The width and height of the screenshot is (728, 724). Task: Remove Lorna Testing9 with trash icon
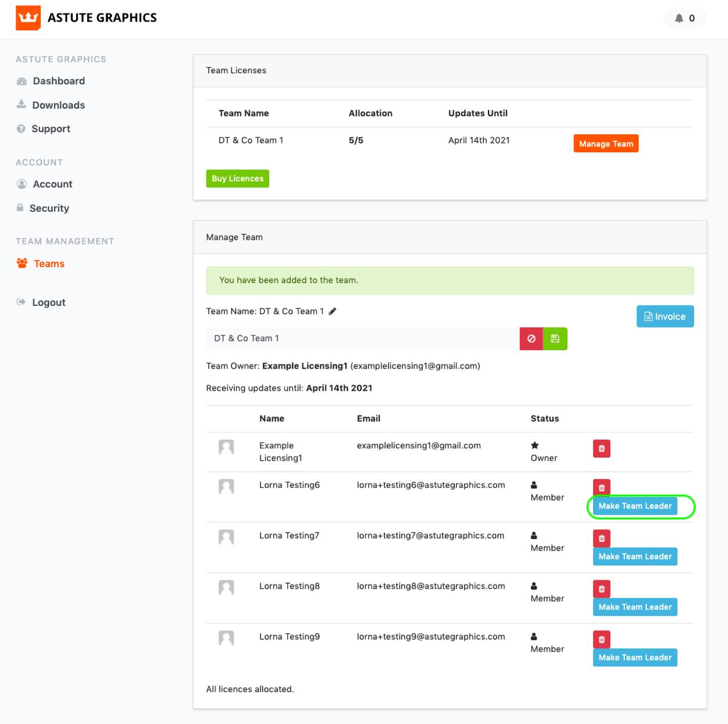pyautogui.click(x=601, y=639)
